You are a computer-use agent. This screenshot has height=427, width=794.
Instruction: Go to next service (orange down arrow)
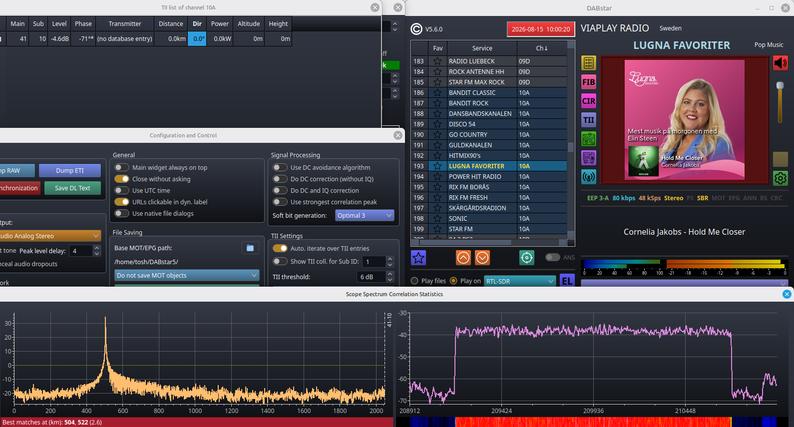[483, 258]
